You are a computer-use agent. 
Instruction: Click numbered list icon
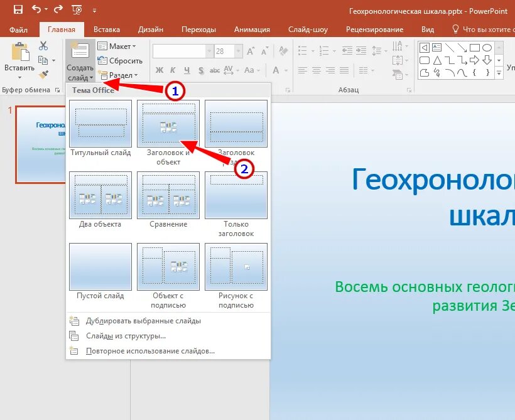[x=324, y=51]
